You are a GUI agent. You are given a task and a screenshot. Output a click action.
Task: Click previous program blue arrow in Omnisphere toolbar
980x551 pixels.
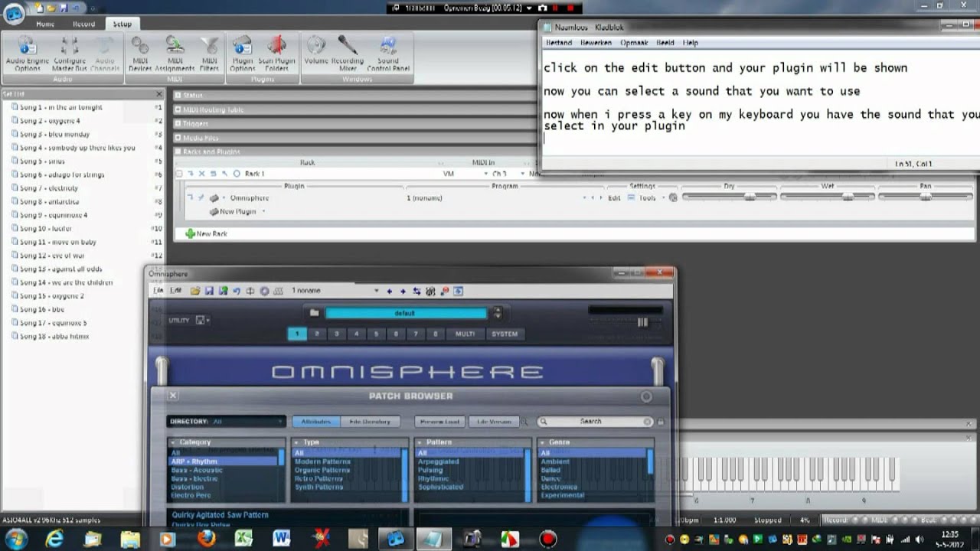coord(389,291)
